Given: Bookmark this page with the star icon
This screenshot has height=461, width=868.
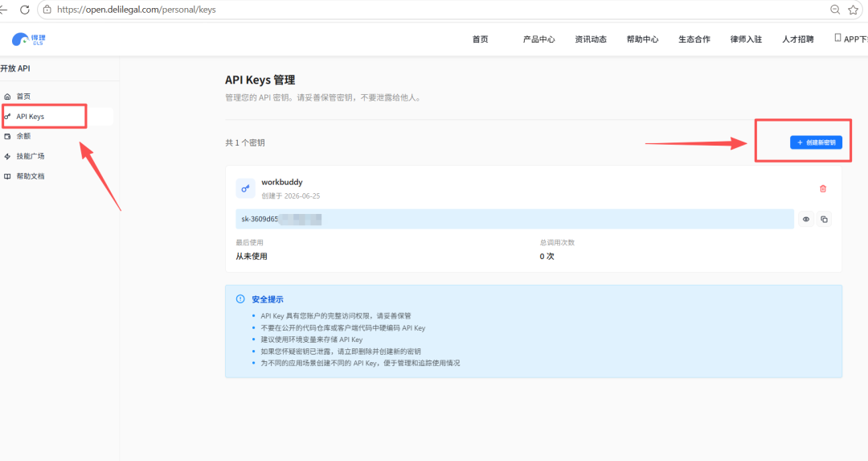Looking at the screenshot, I should point(853,10).
